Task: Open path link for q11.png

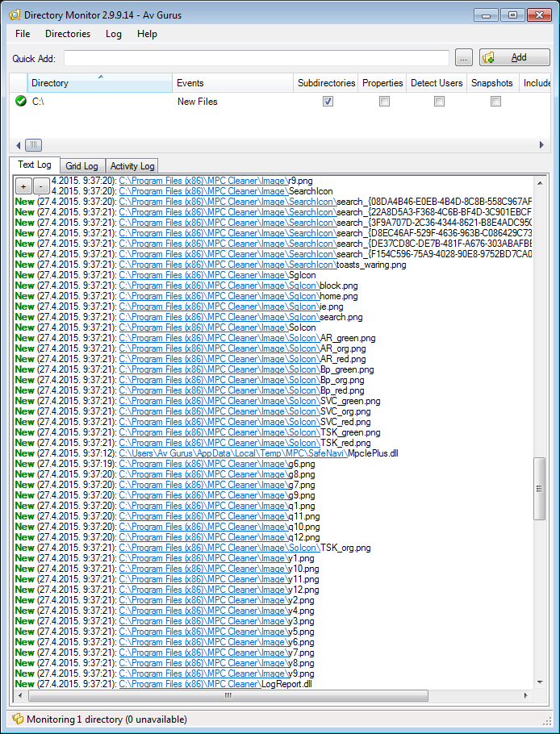Action: [203, 516]
